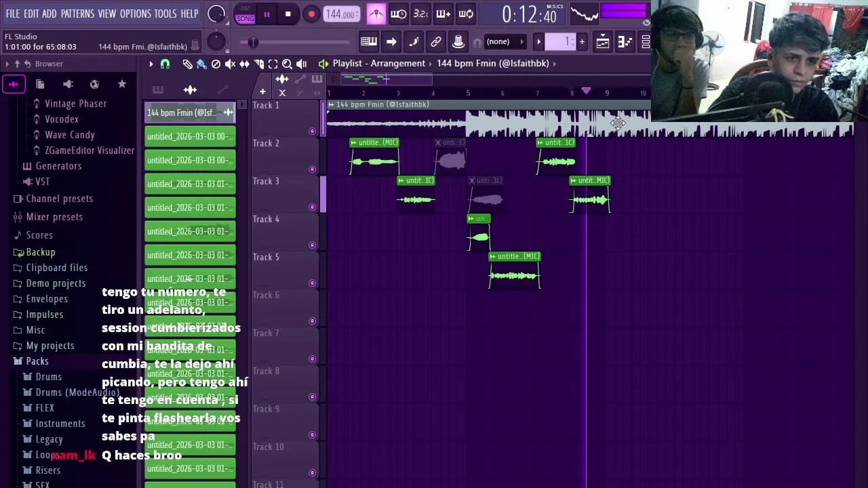This screenshot has height=488, width=868.
Task: Select the browser Current project files tab
Action: [x=40, y=84]
